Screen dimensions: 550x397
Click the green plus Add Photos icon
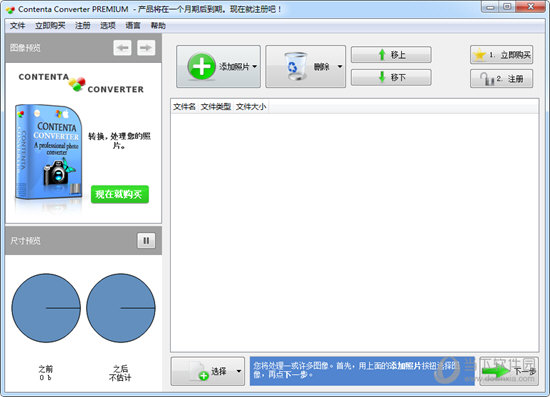(201, 66)
